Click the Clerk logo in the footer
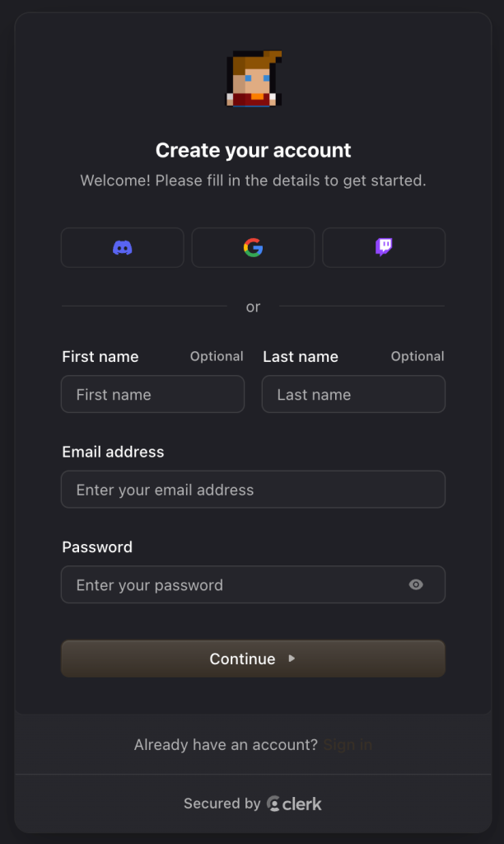Image resolution: width=504 pixels, height=844 pixels. (295, 804)
